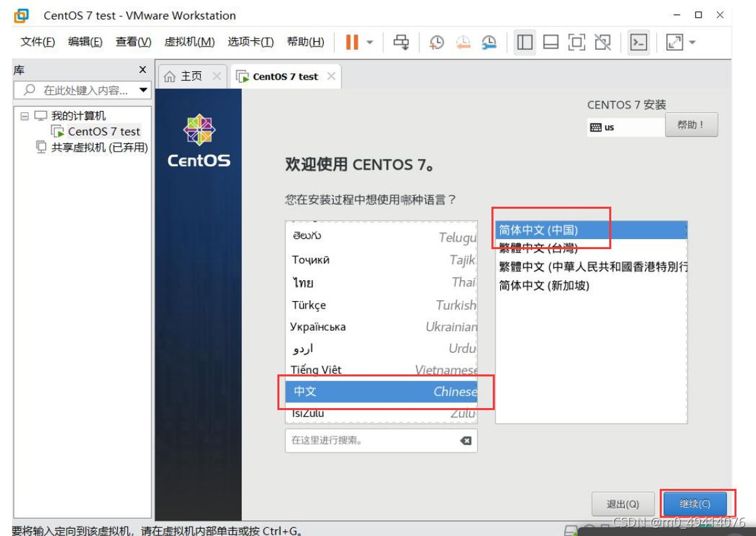Click the stretch guest display icon

675,42
